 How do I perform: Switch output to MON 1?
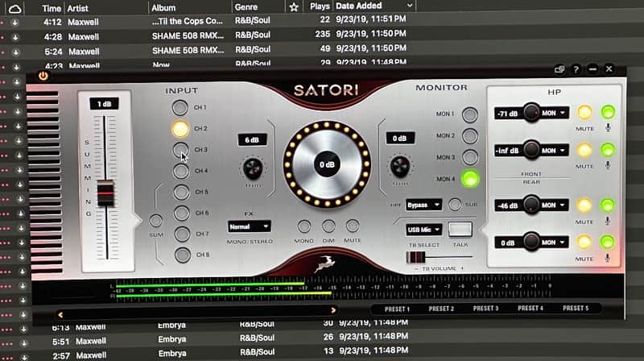(x=470, y=114)
